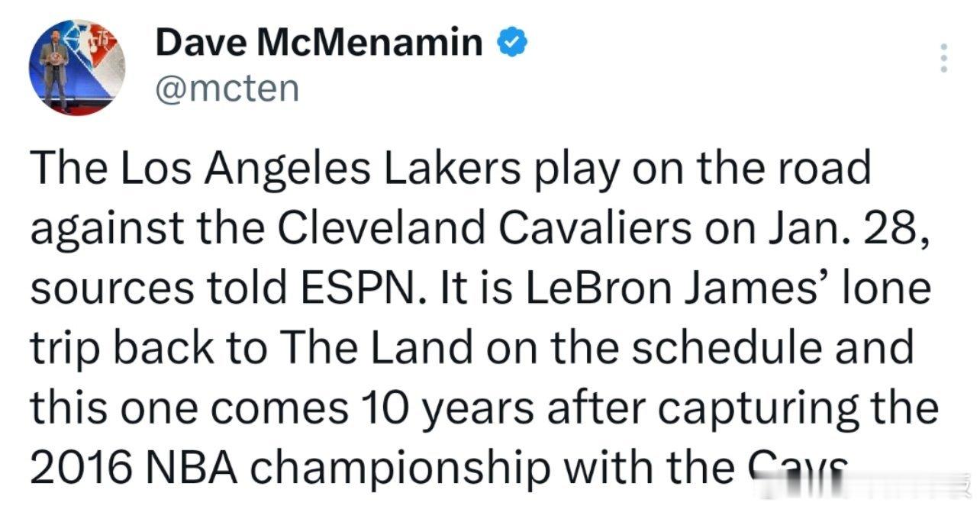
Task: Open the three-dot more options menu
Action: (945, 58)
